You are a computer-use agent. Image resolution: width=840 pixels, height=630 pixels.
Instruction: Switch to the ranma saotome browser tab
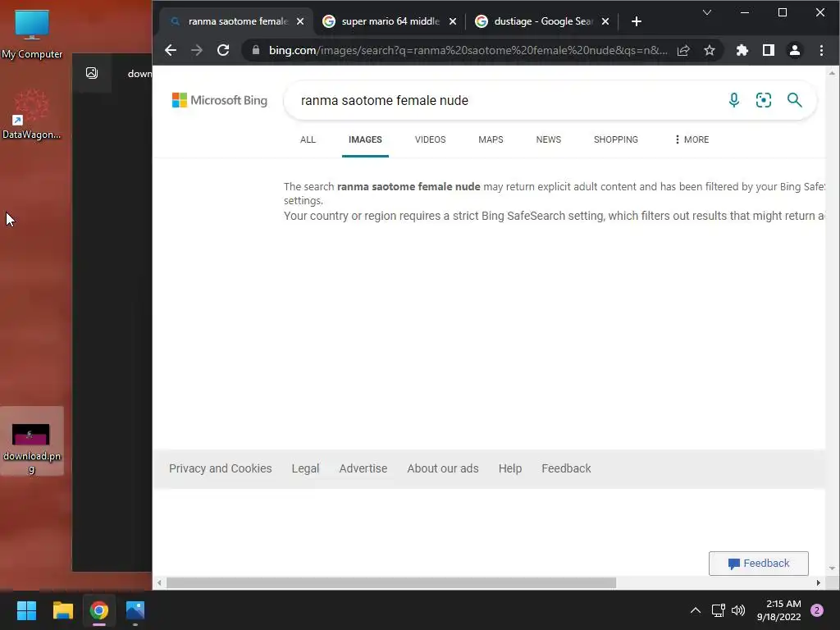click(236, 21)
